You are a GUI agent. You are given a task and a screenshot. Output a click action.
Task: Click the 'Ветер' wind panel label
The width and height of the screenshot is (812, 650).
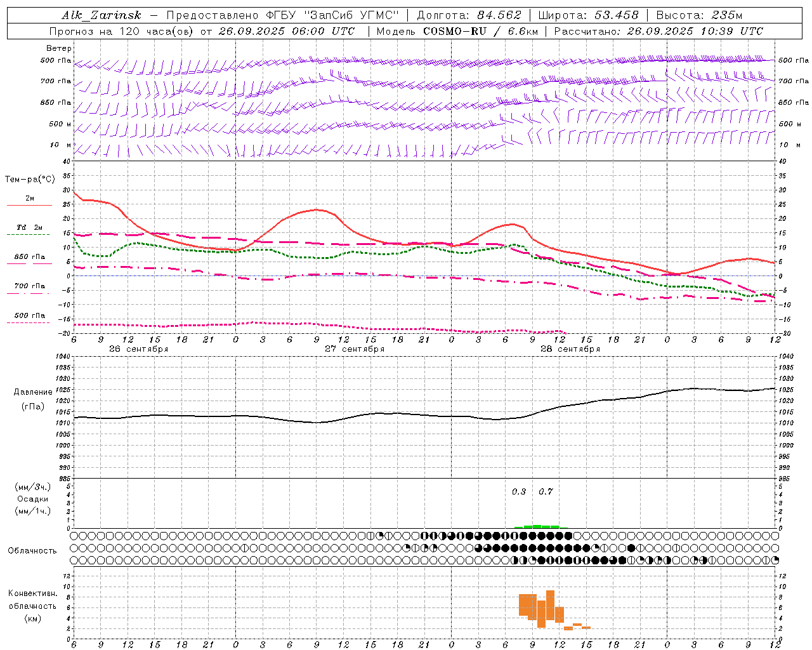(59, 48)
